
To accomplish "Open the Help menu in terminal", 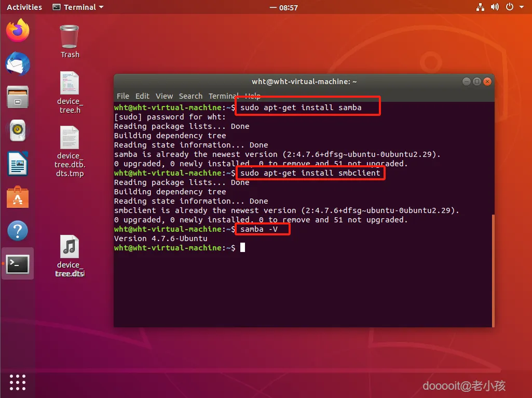I will click(x=253, y=96).
